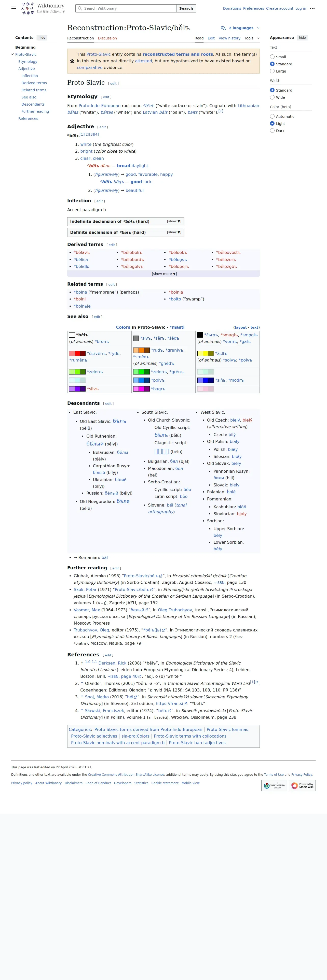327x980 pixels.
Task: Select Light color mode
Action: (x=272, y=124)
